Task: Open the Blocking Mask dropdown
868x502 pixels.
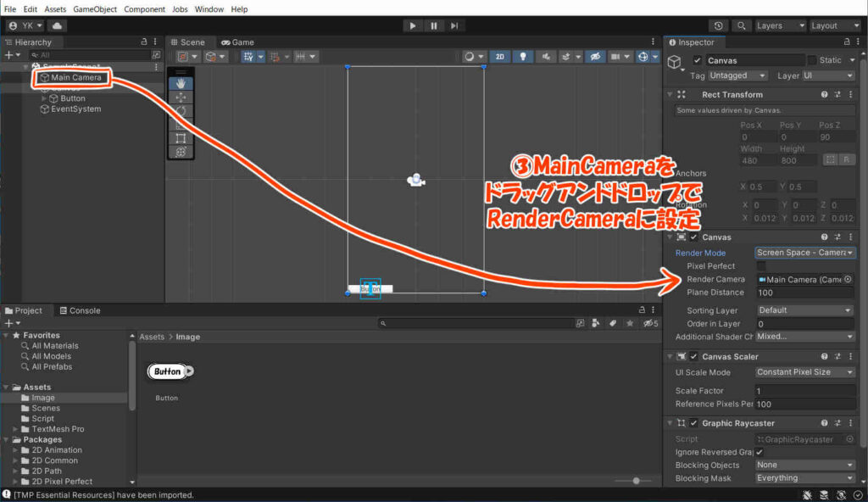Action: click(805, 478)
